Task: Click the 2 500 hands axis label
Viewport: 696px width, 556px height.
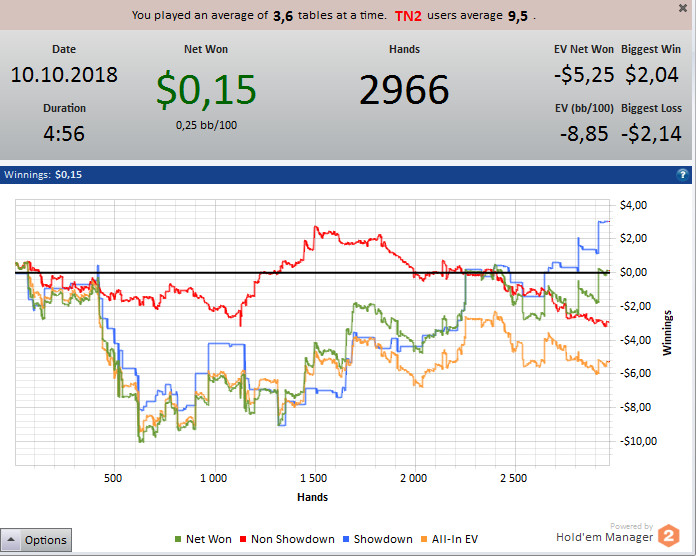Action: tap(514, 478)
